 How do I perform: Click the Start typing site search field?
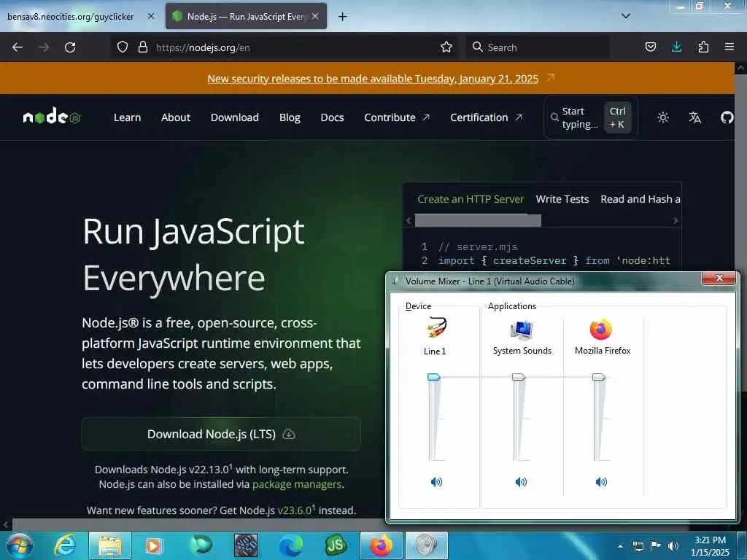tap(591, 117)
